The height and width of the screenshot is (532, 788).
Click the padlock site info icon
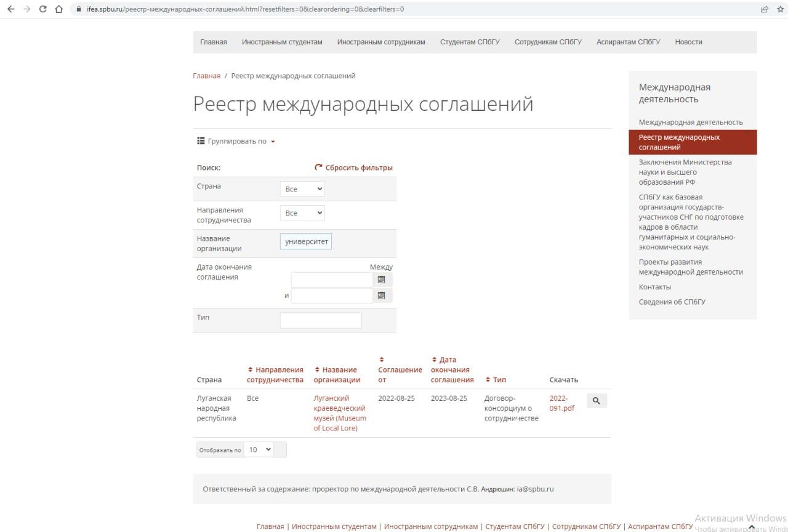78,9
